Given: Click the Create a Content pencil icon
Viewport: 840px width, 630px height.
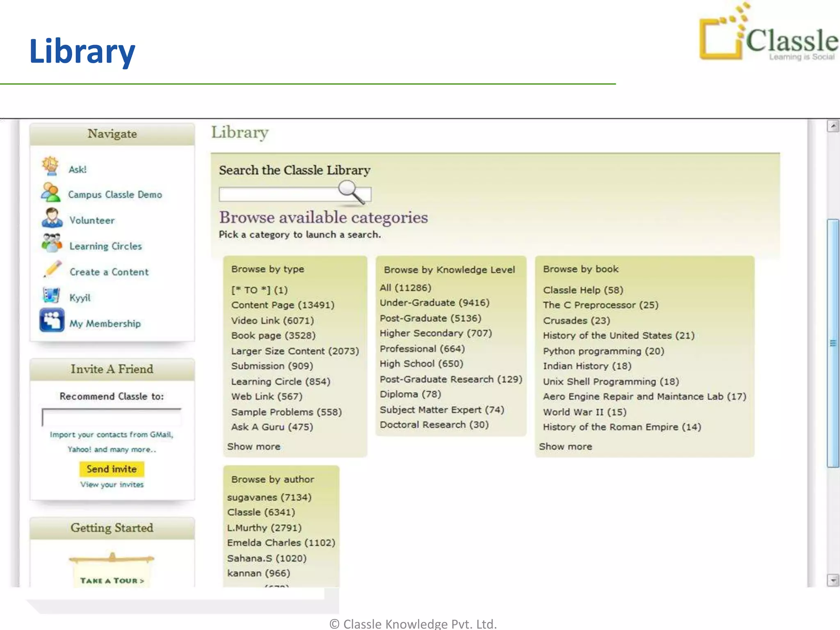Looking at the screenshot, I should 52,269.
